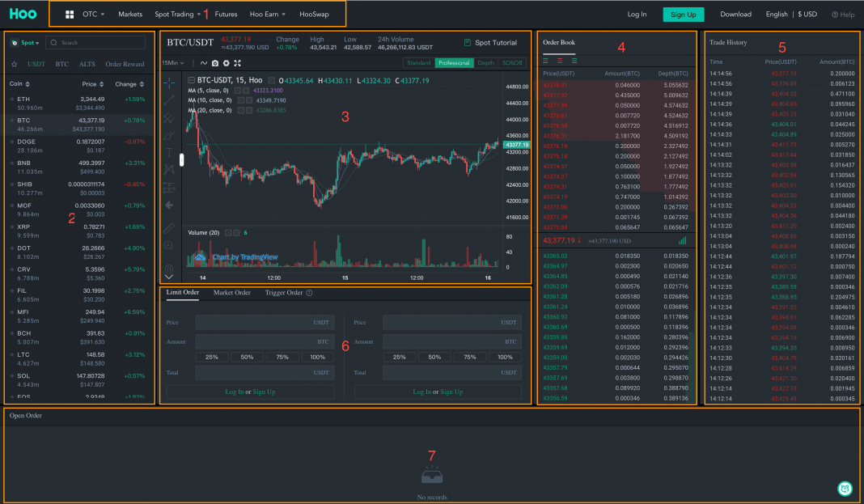Switch to the Trigger Order tab
The image size is (864, 504).
[x=284, y=293]
